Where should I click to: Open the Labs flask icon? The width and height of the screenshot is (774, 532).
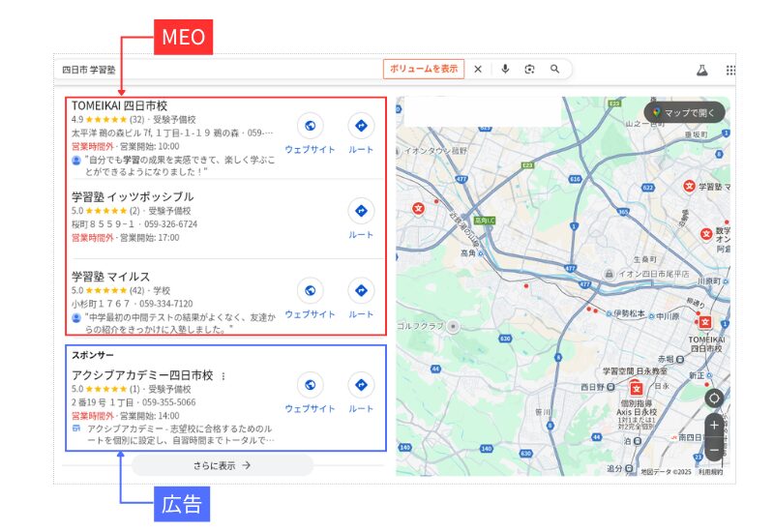[702, 70]
